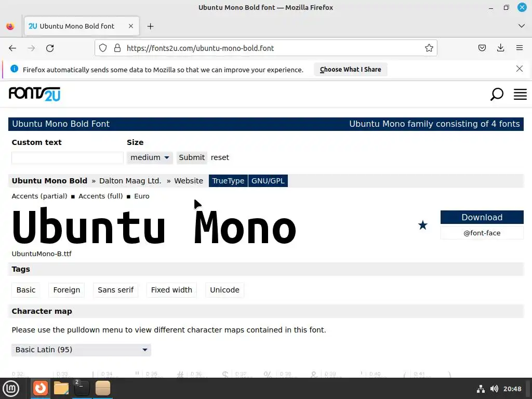
Task: Open the Pocket save icon
Action: point(482,48)
